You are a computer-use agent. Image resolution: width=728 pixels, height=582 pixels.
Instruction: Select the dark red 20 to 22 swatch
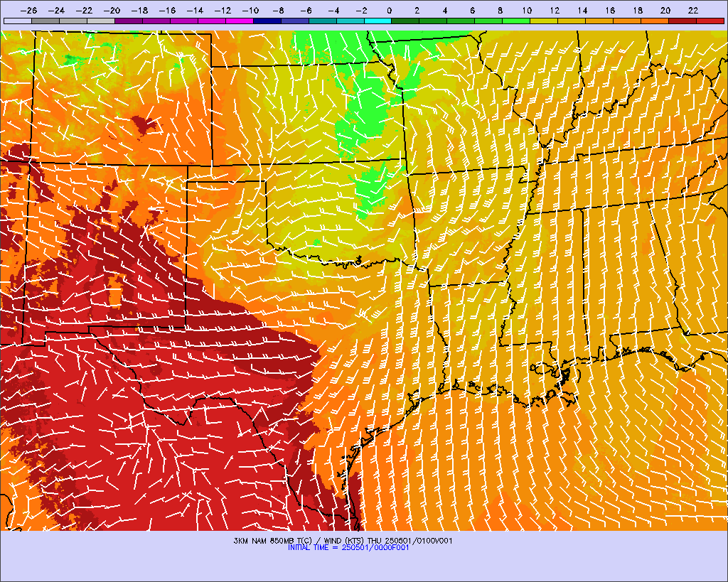[x=683, y=21]
